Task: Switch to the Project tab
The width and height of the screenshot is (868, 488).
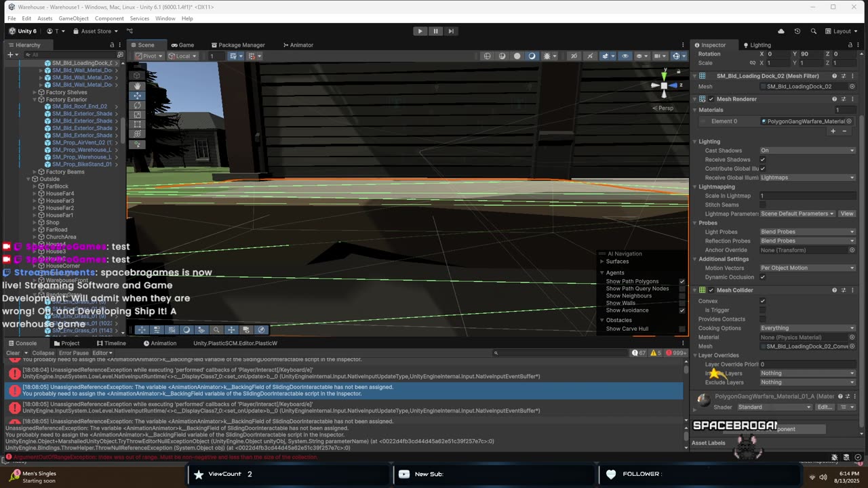Action: (66, 343)
